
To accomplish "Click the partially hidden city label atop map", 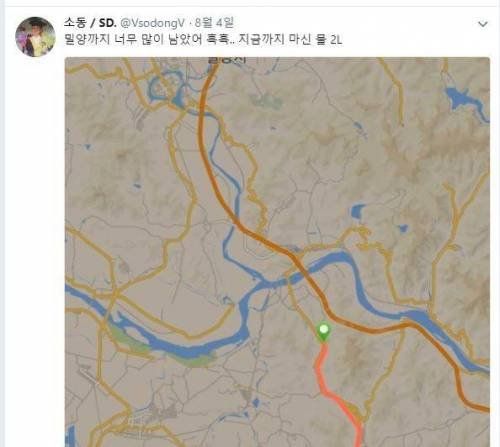I will 227,60.
